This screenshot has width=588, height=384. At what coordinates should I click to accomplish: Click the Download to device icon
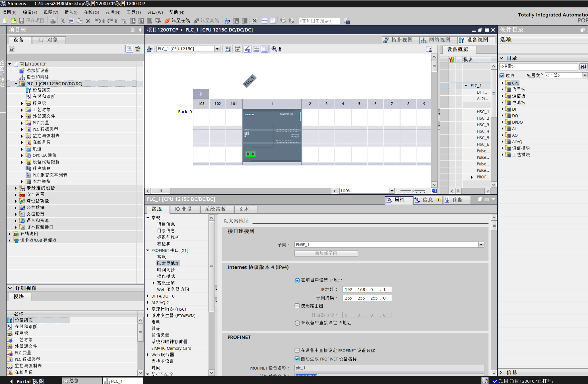133,21
